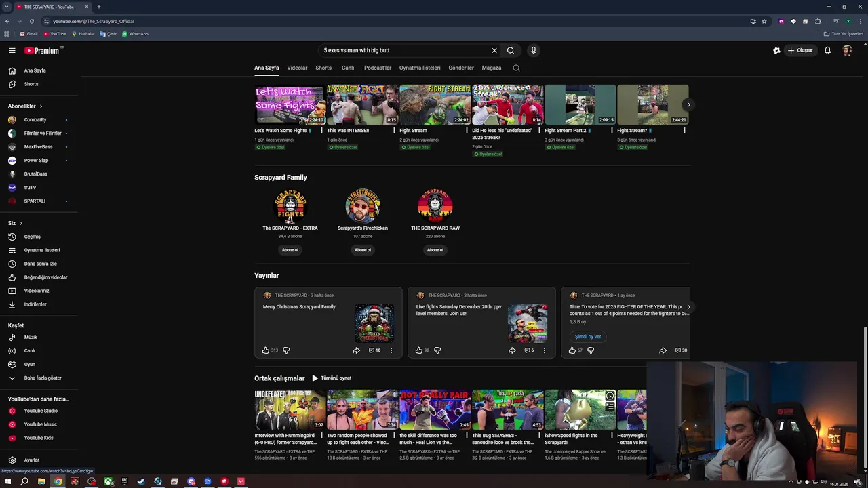Subscribe to The SCRAPYARD - EXTRA channel
Viewport: 868px width, 488px height.
(x=290, y=250)
